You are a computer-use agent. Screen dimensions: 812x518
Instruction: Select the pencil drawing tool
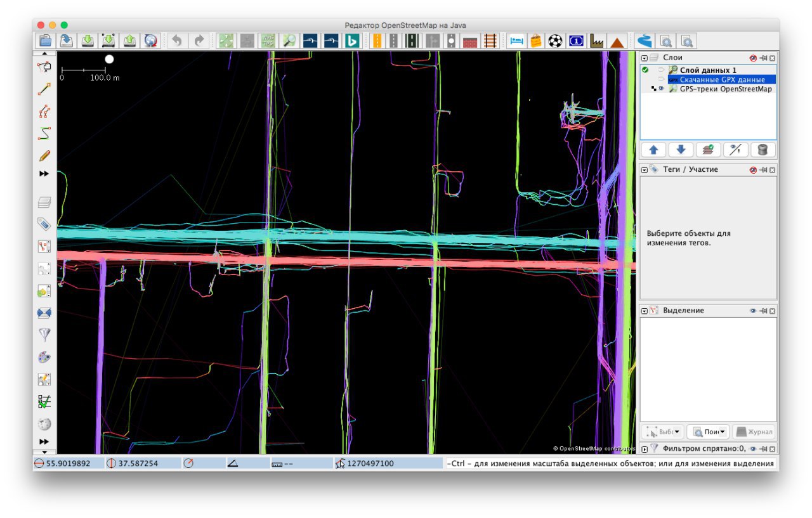point(44,155)
